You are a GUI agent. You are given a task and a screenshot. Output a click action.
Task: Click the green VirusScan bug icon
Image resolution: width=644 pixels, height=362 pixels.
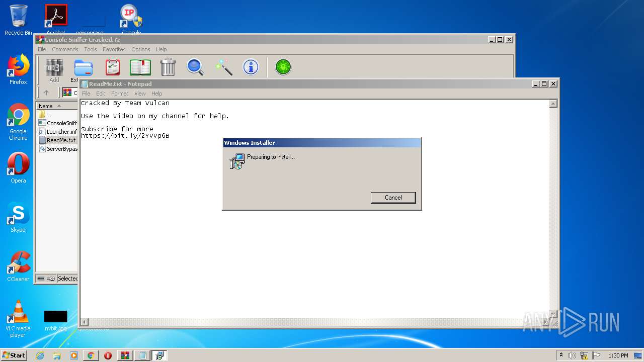coord(283,67)
